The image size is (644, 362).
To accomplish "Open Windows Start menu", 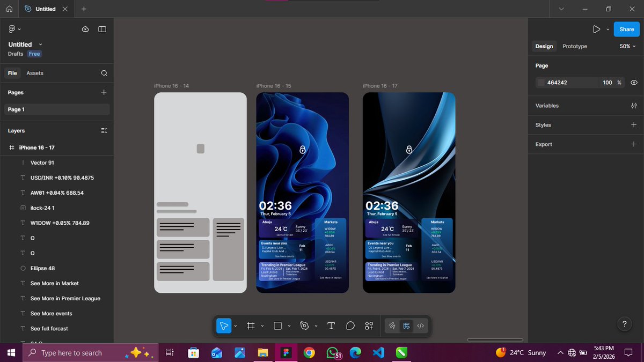I will tap(10, 352).
